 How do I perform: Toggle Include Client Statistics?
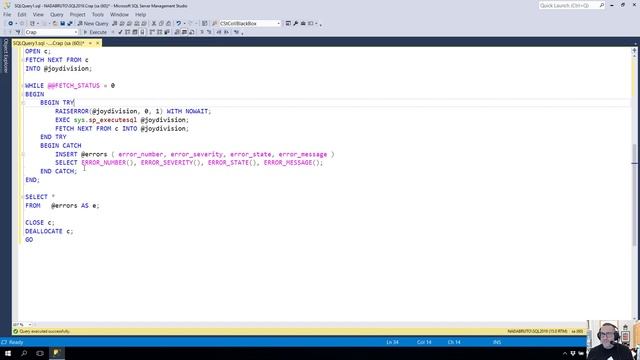(167, 32)
